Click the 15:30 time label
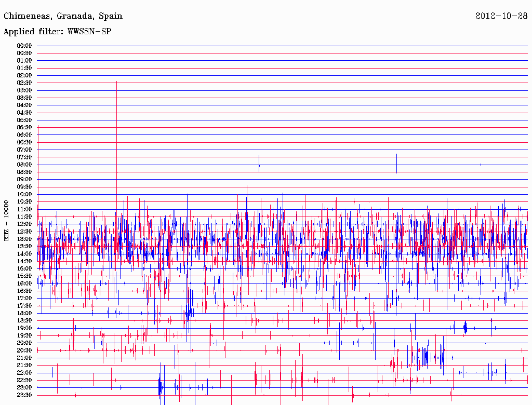532x405 pixels. (24, 276)
